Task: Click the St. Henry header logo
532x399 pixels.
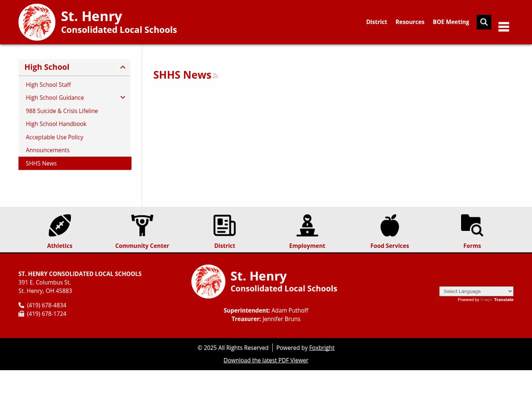Action: click(37, 22)
